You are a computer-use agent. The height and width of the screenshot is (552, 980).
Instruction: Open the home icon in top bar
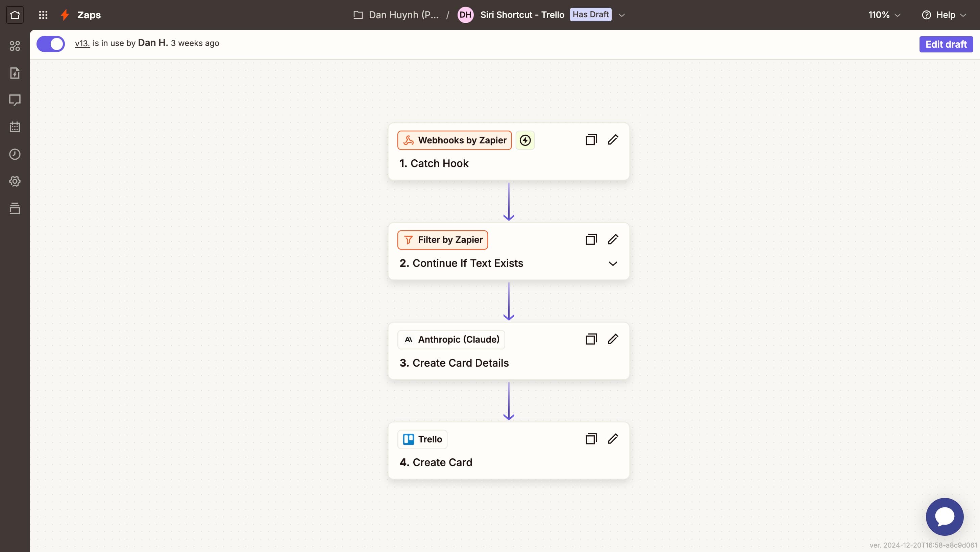[15, 15]
